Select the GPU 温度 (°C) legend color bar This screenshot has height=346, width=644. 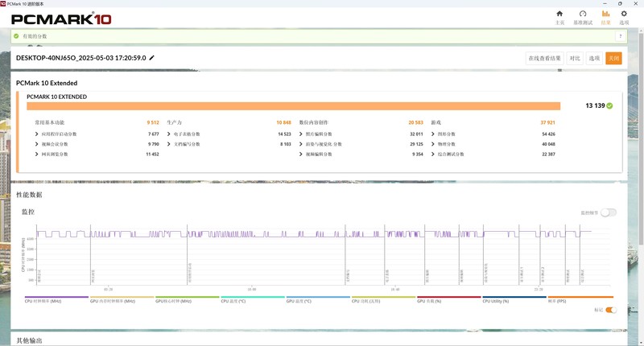coord(317,297)
